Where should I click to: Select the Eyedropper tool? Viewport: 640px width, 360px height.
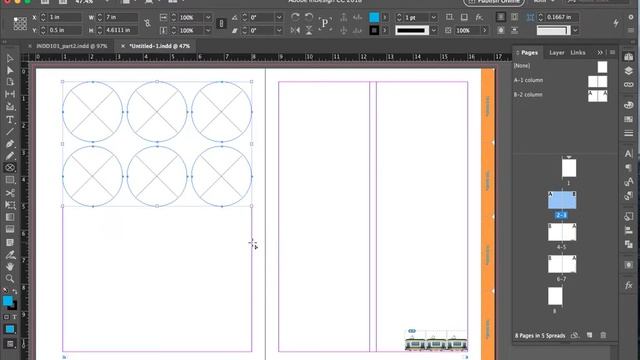coord(10,255)
